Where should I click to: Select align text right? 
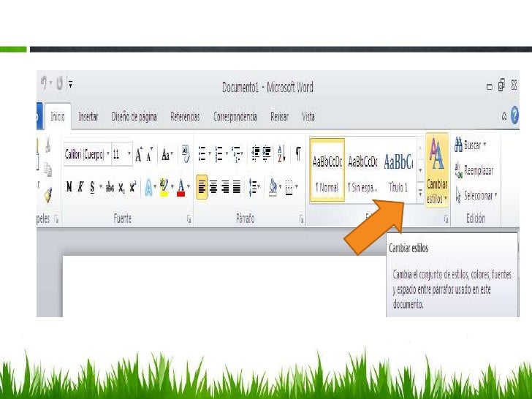[225, 187]
